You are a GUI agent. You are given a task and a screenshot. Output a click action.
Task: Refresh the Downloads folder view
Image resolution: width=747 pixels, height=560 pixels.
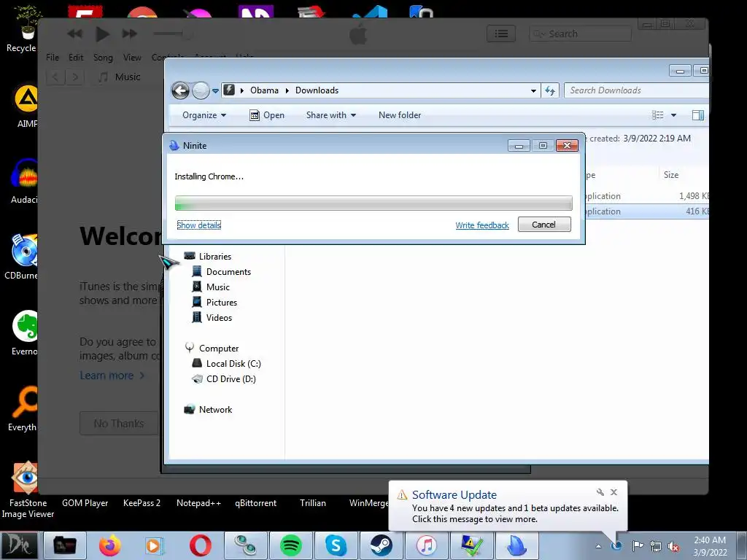pyautogui.click(x=550, y=90)
